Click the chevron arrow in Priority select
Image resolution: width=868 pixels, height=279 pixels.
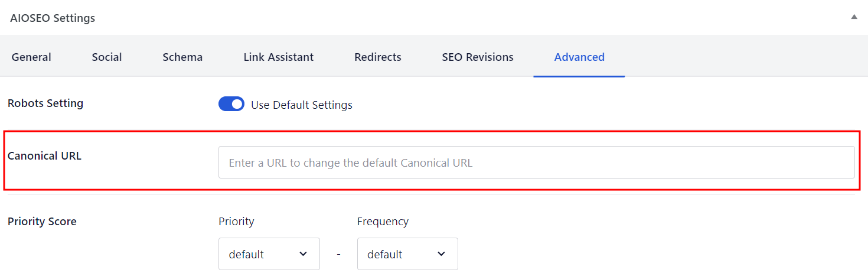tap(304, 254)
